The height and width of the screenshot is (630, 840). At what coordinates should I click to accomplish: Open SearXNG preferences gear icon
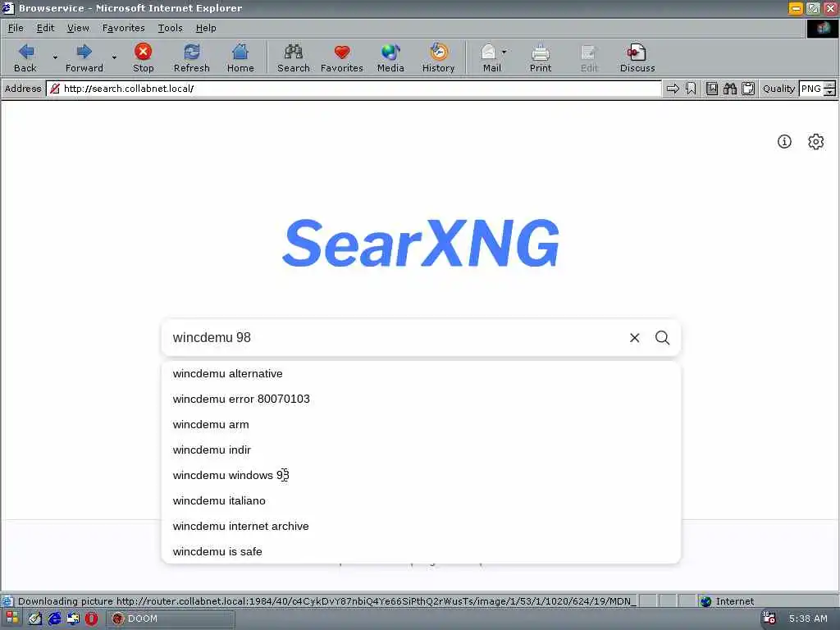point(816,141)
